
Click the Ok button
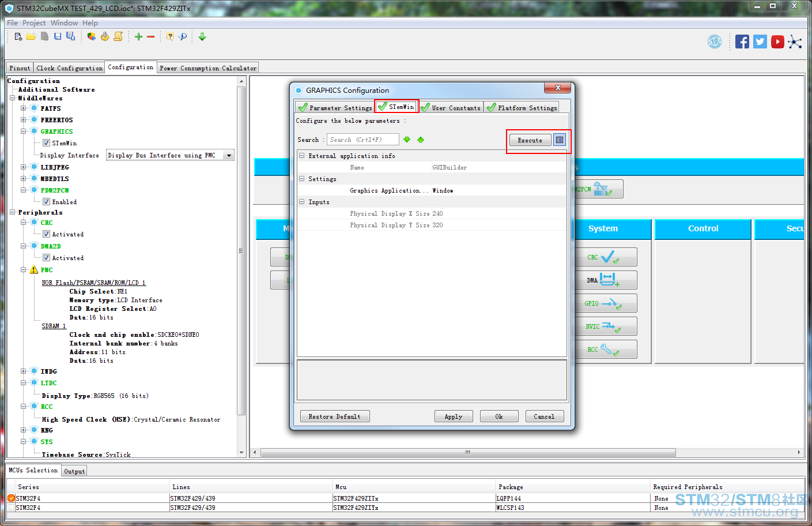[499, 416]
